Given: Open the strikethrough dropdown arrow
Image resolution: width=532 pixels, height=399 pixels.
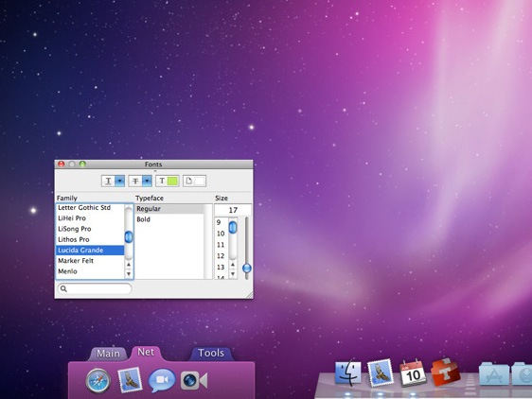Looking at the screenshot, I should [147, 181].
